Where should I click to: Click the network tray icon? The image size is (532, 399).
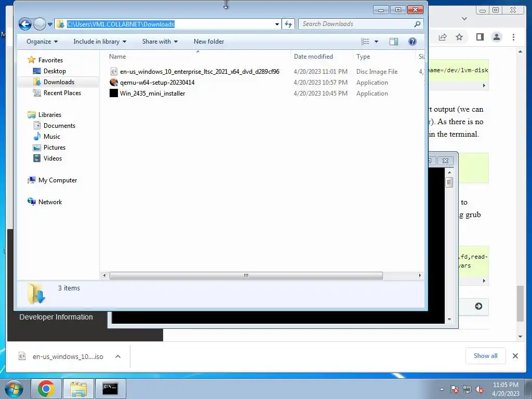click(467, 389)
